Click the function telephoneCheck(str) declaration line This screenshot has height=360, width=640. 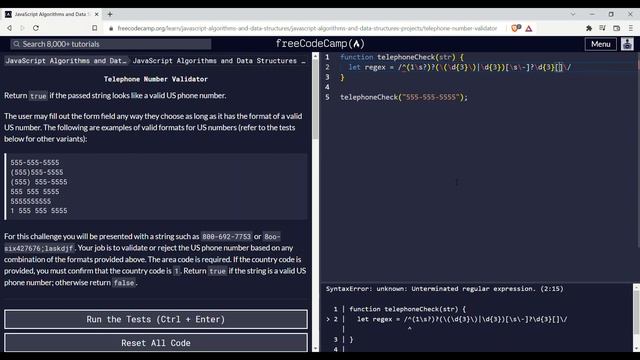[402, 57]
